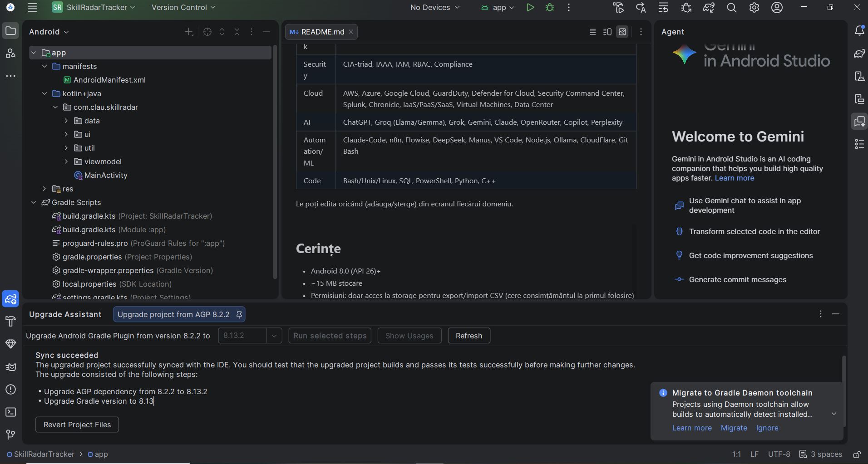
Task: Open Search Everywhere magnifier icon
Action: click(x=731, y=8)
